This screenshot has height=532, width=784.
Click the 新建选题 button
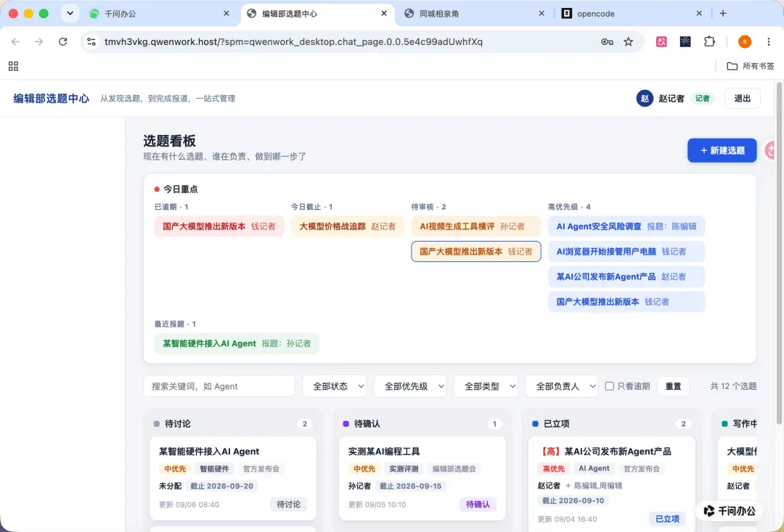722,150
